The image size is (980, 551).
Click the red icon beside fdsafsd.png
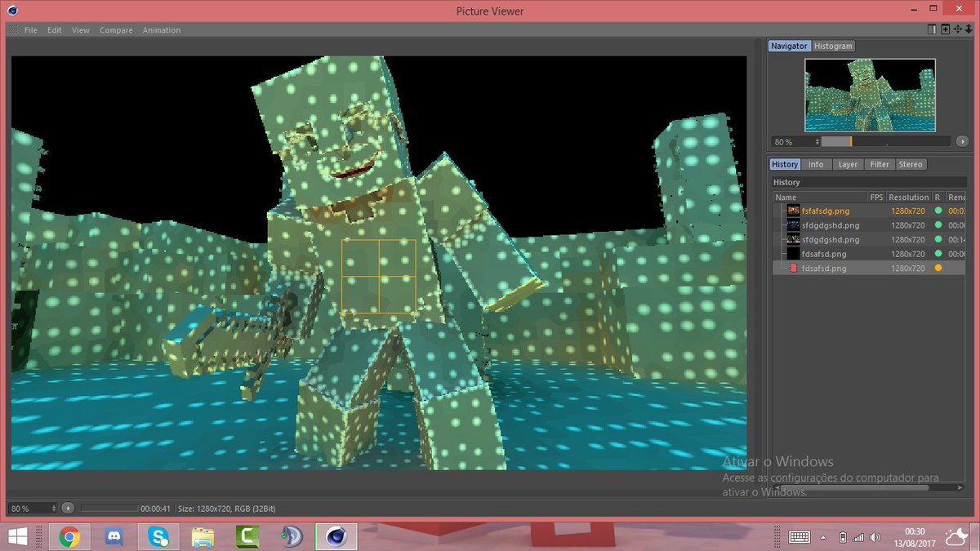(793, 268)
